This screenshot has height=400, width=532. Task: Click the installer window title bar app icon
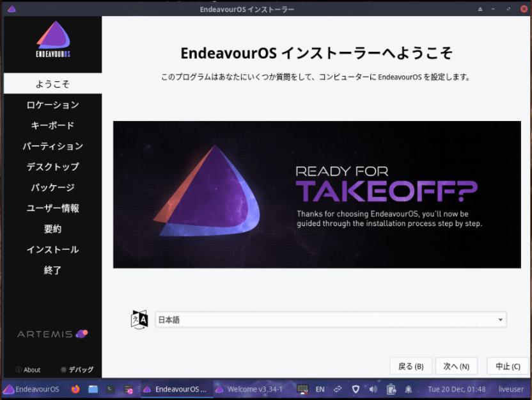coord(12,9)
